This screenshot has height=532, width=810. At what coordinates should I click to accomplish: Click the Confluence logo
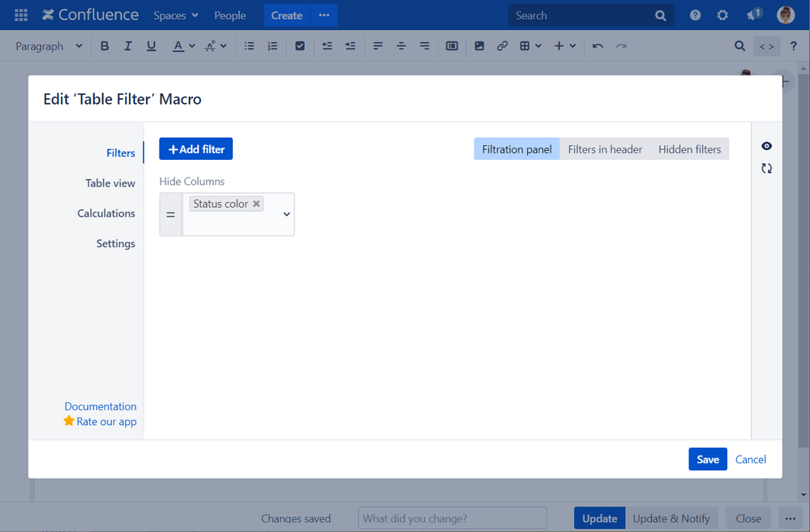click(90, 15)
